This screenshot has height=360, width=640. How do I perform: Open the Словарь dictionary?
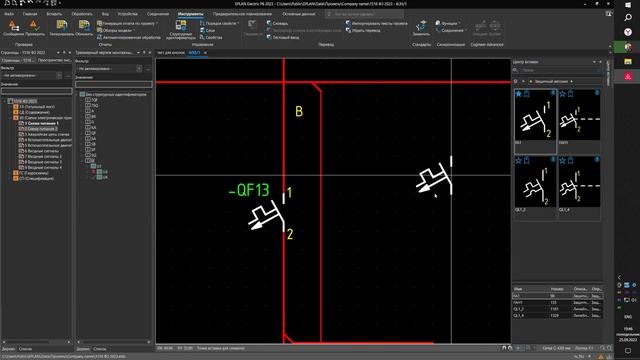[x=277, y=23]
